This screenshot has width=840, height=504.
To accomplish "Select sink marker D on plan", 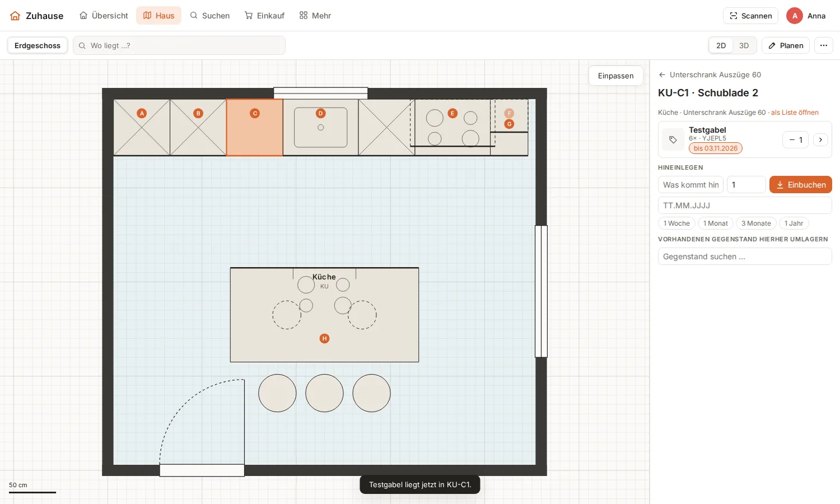I will coord(321,113).
